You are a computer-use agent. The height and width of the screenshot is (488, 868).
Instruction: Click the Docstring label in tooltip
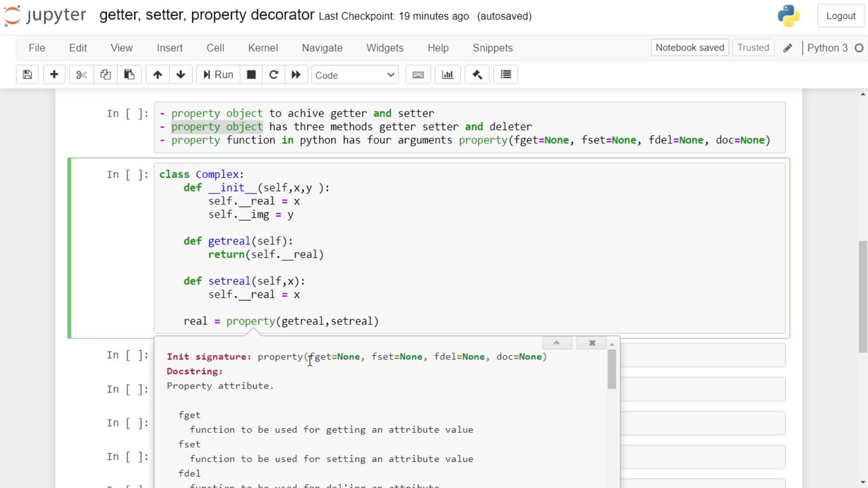[x=195, y=371]
